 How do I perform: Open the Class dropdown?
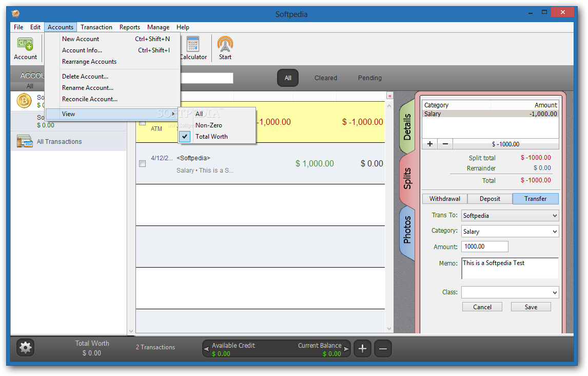(510, 292)
